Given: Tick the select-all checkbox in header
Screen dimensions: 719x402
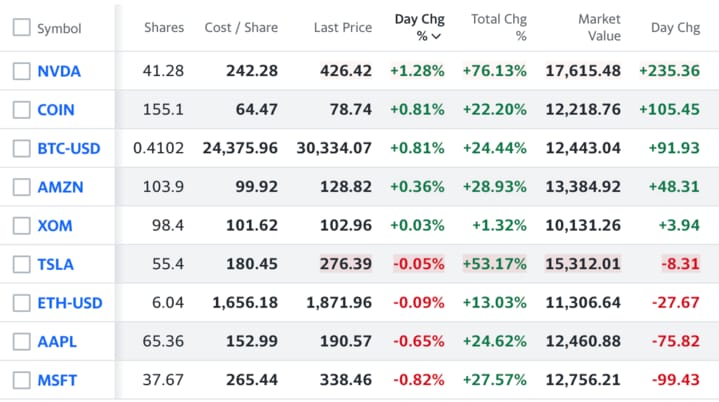Looking at the screenshot, I should [x=21, y=28].
